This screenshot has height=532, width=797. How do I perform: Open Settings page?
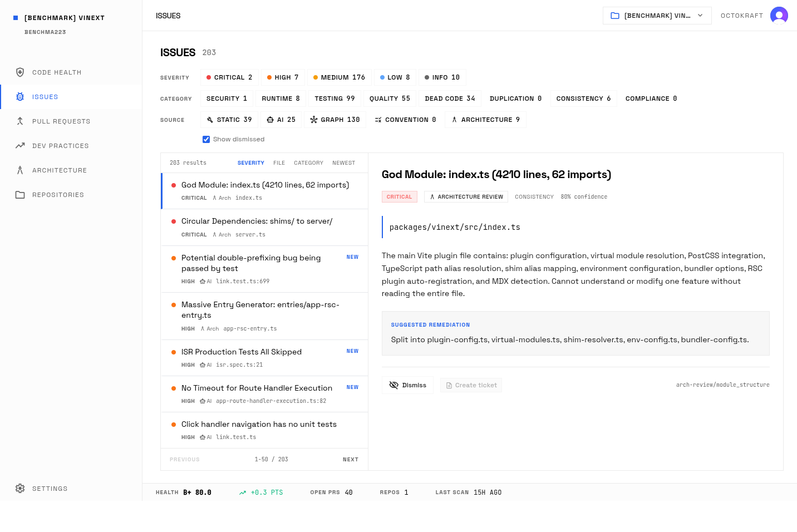71,489
